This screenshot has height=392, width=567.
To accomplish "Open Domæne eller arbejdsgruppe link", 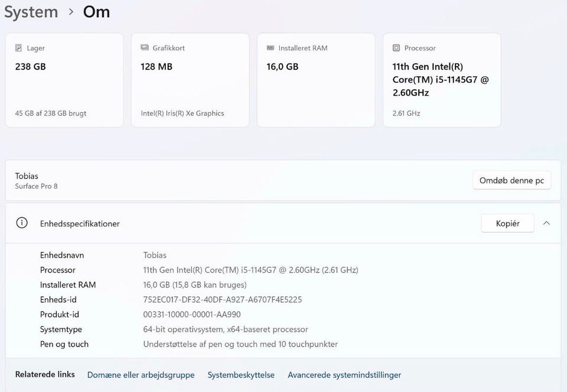I will click(141, 375).
